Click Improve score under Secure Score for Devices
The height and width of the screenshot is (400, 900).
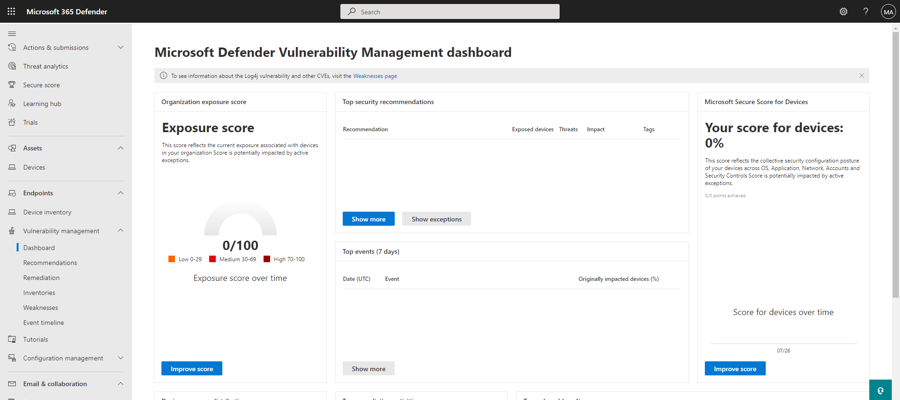tap(735, 368)
